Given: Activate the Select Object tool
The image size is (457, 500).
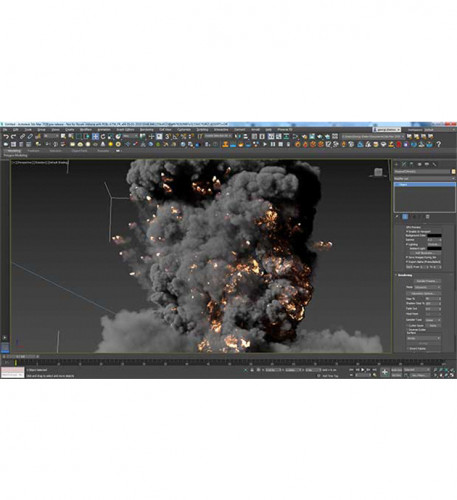Looking at the screenshot, I should pos(63,136).
